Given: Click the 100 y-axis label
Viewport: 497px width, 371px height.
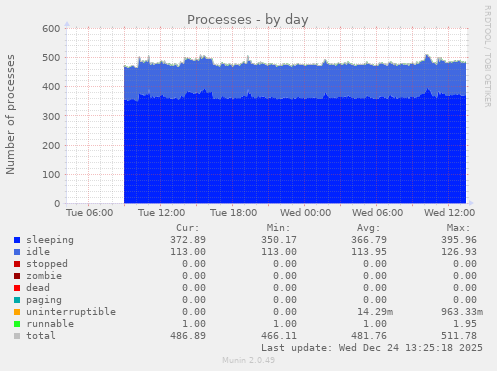Looking at the screenshot, I should click(51, 175).
